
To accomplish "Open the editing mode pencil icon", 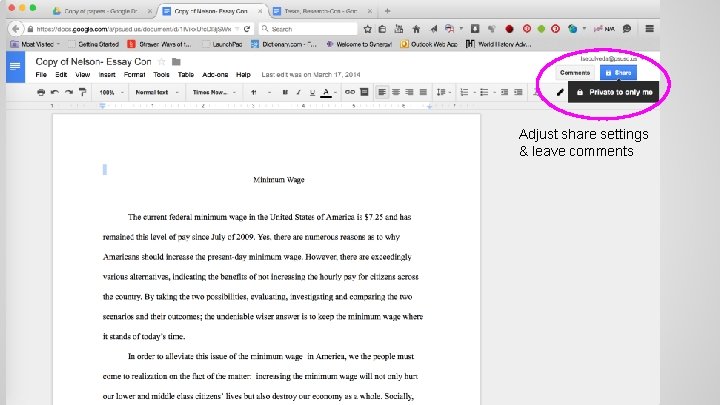I will click(x=560, y=92).
